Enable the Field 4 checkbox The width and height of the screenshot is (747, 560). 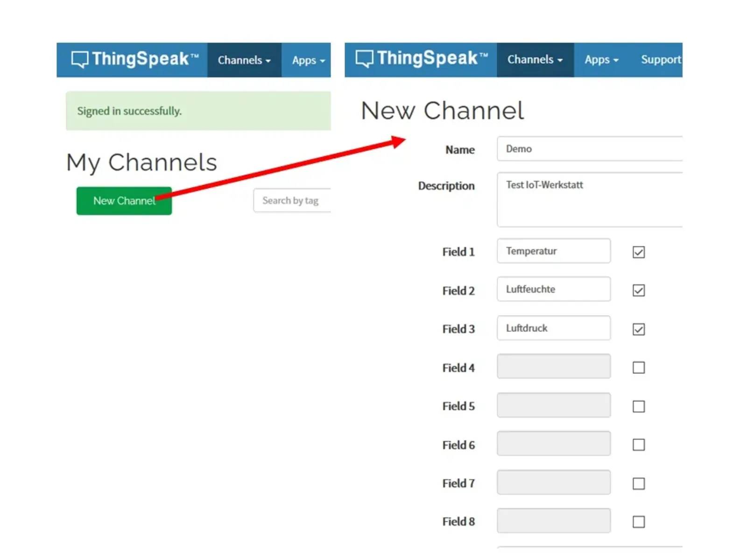tap(638, 367)
